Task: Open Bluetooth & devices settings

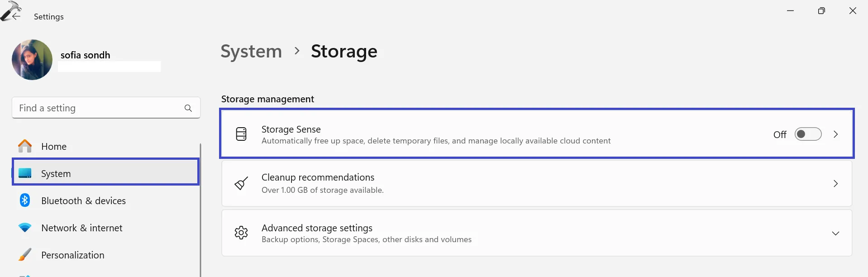Action: point(83,201)
